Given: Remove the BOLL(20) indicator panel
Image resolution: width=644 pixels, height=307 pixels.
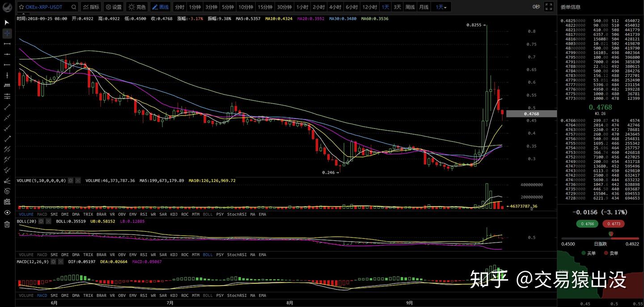Looking at the screenshot, I should [49, 221].
